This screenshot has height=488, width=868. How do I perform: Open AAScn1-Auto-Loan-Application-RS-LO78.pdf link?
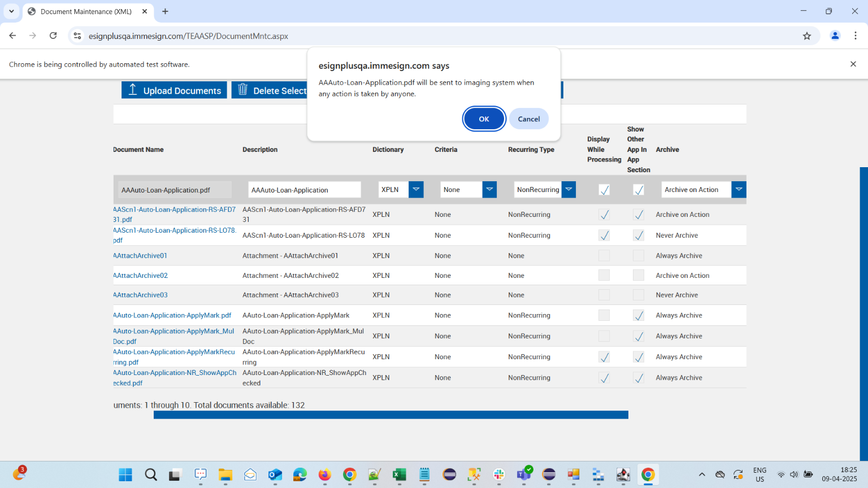[x=174, y=236]
